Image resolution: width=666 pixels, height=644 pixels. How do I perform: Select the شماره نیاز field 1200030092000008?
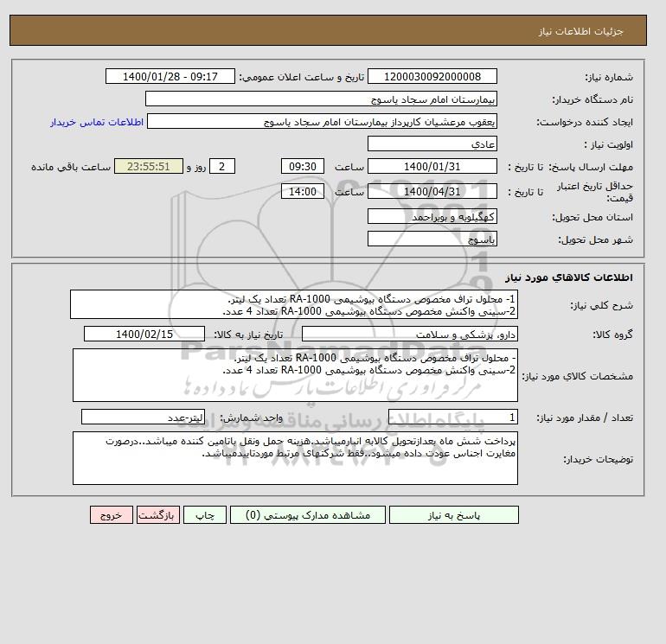pos(432,76)
